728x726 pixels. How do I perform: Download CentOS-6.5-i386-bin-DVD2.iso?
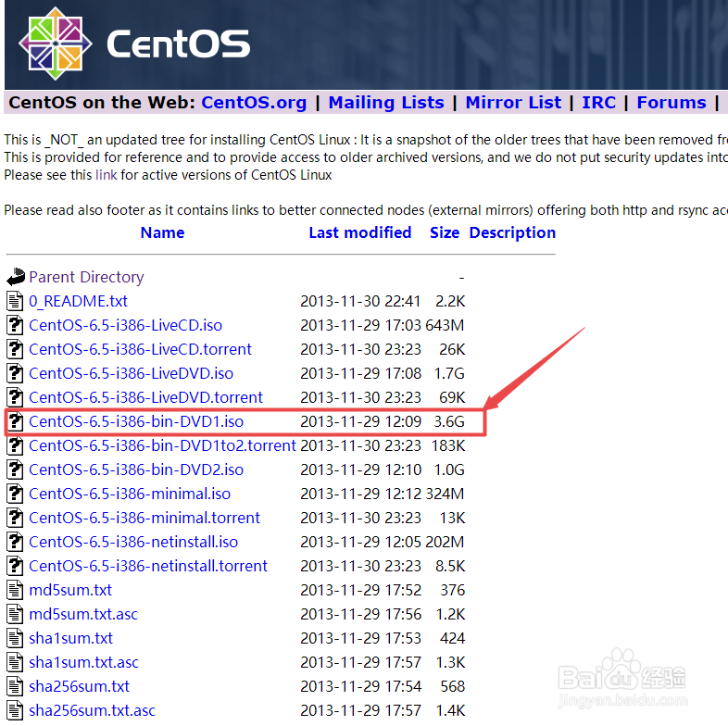[x=136, y=470]
